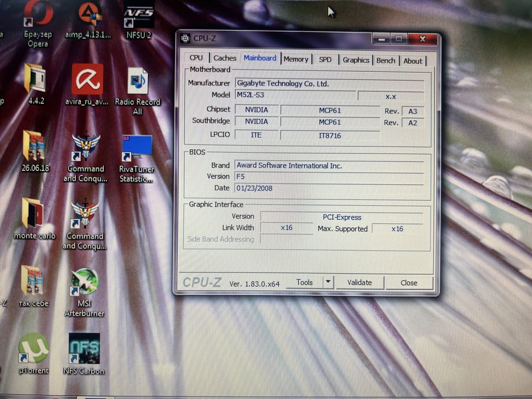The height and width of the screenshot is (399, 532).
Task: Click the Ver. 1.83.0.x64 version text
Action: (x=254, y=284)
